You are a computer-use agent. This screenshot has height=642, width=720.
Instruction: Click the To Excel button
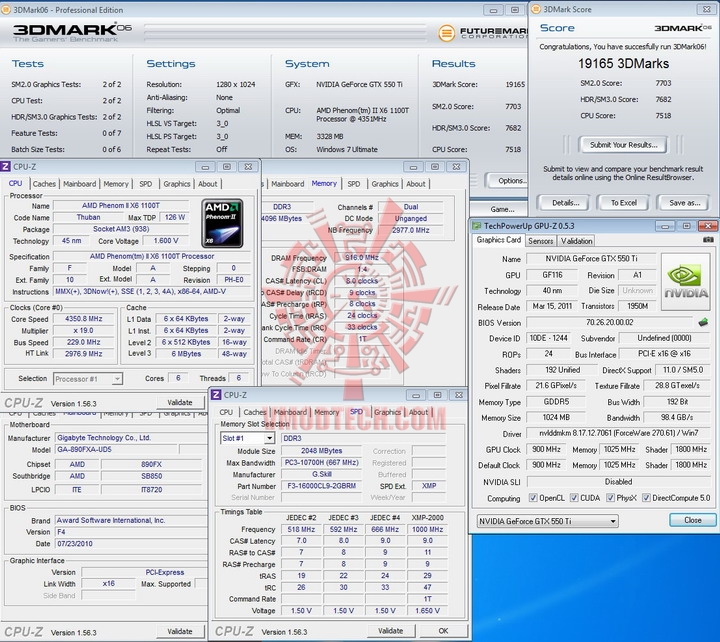click(623, 202)
